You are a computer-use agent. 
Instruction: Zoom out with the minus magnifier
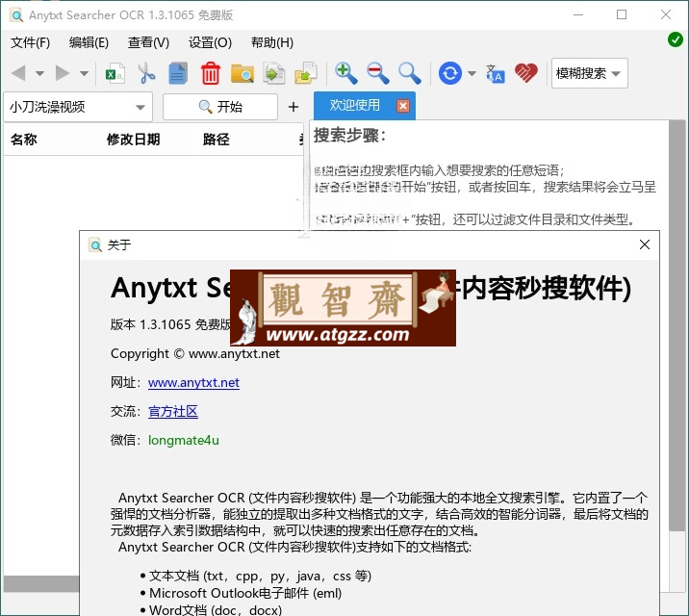(x=378, y=73)
